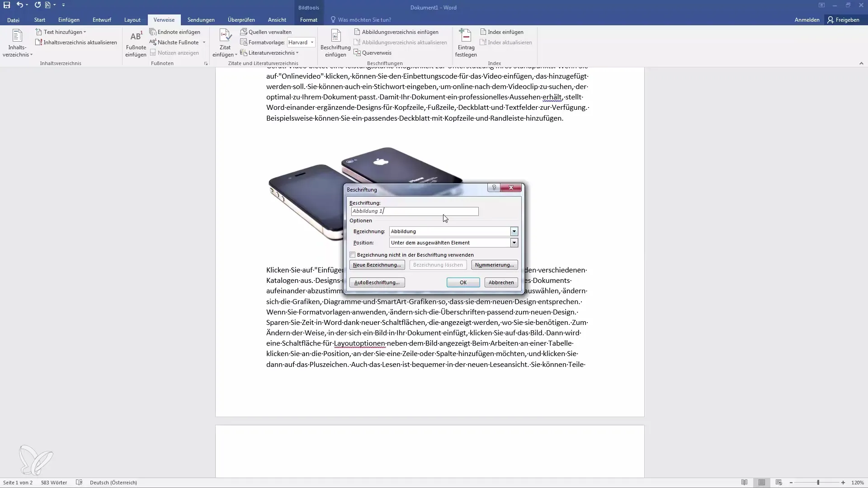Switch to Start tab

pyautogui.click(x=40, y=20)
